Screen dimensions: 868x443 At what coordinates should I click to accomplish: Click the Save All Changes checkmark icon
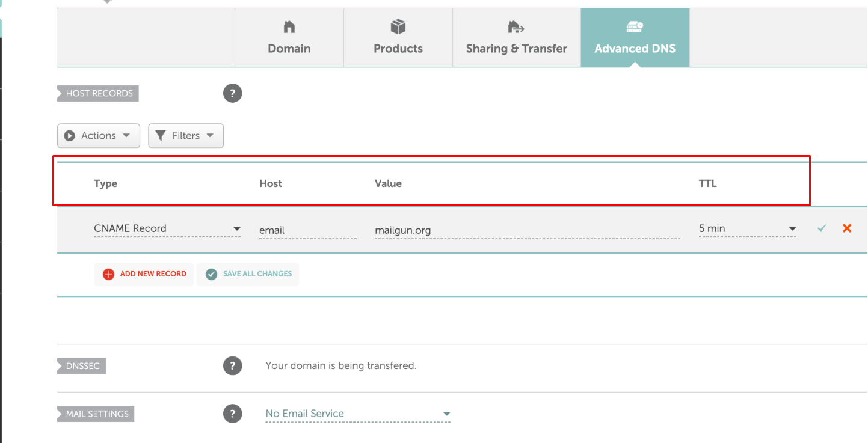[x=211, y=274]
